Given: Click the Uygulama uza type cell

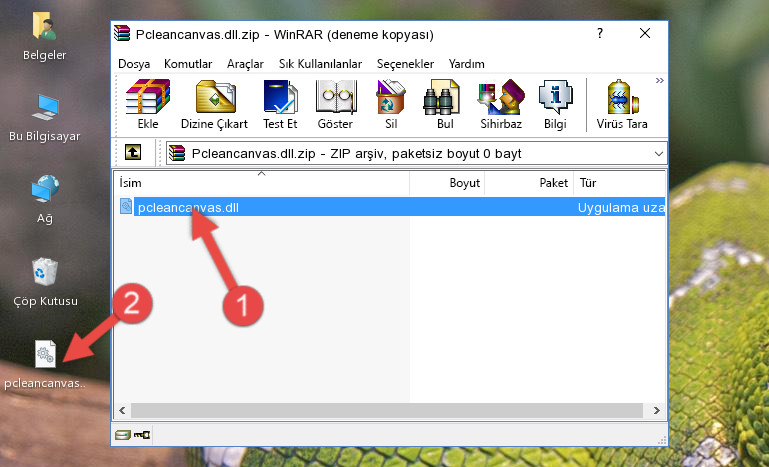Looking at the screenshot, I should [x=621, y=208].
